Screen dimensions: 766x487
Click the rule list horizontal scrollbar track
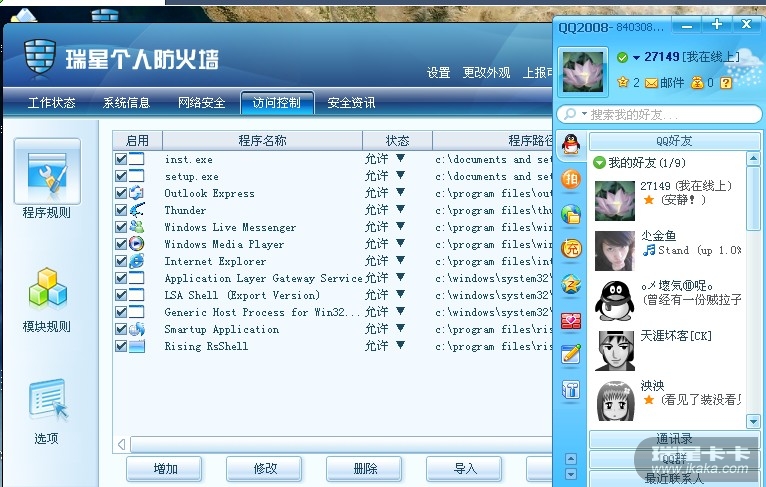(341, 445)
